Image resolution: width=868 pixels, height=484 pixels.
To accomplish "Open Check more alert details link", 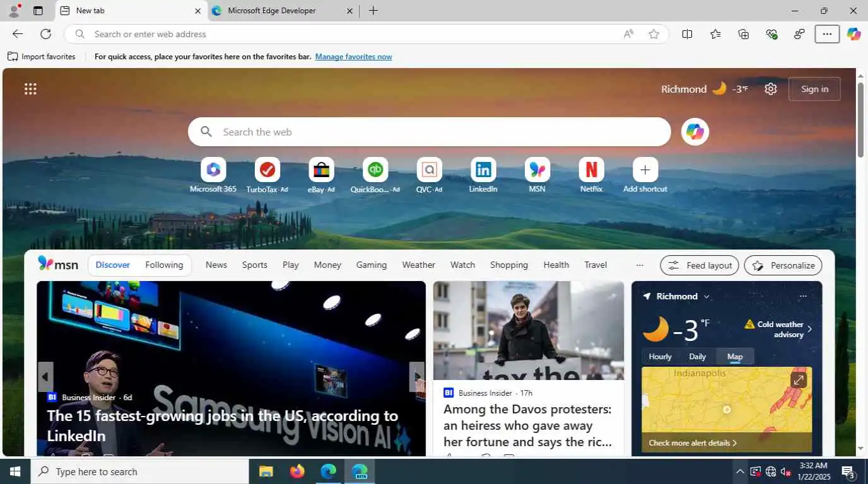I will (x=693, y=443).
